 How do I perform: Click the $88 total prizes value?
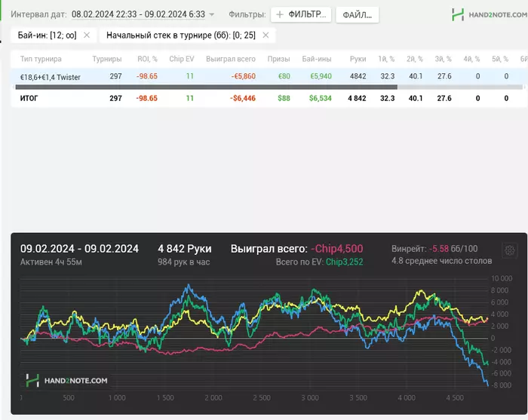[x=284, y=98]
